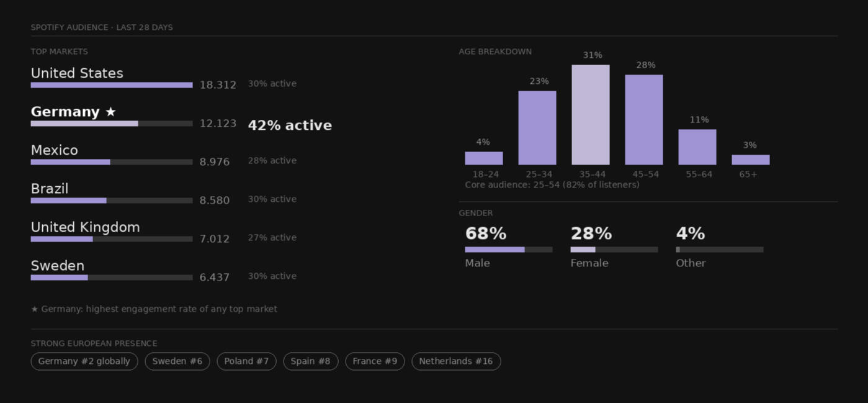Image resolution: width=868 pixels, height=403 pixels.
Task: Click the France #9 tag
Action: (375, 361)
